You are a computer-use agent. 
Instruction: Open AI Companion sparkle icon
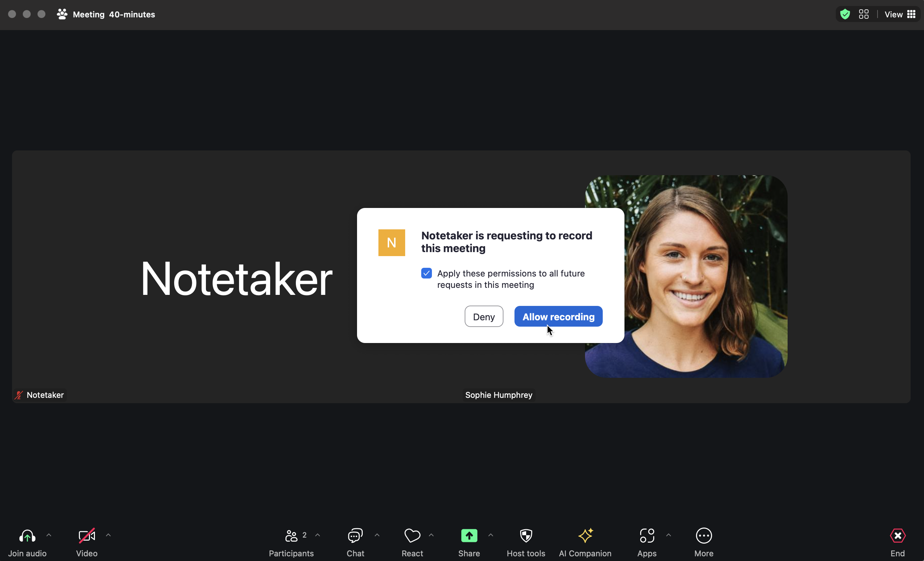(585, 536)
